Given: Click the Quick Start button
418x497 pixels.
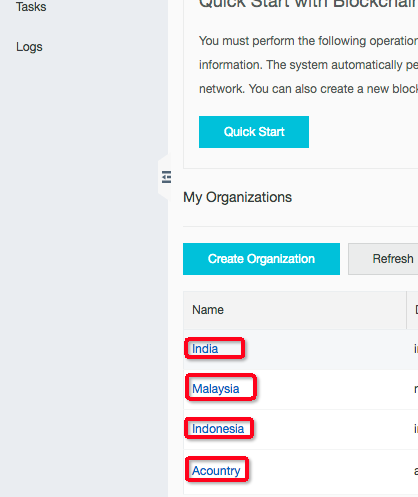Looking at the screenshot, I should point(254,132).
